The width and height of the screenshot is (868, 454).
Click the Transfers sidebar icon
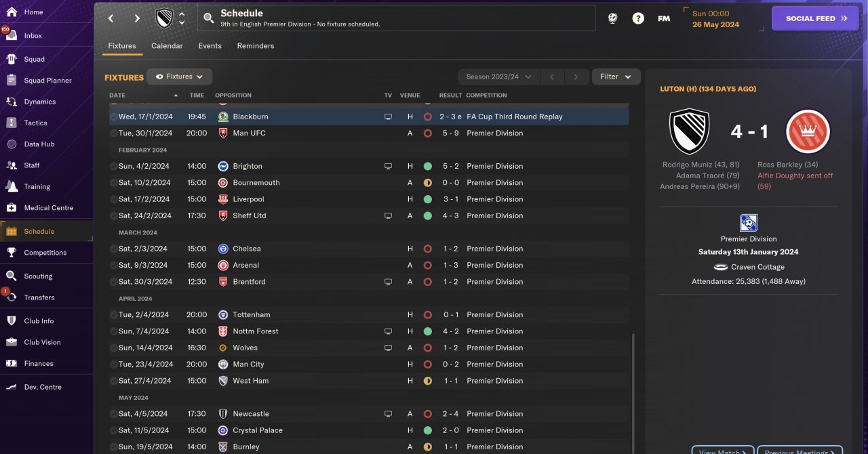[11, 297]
